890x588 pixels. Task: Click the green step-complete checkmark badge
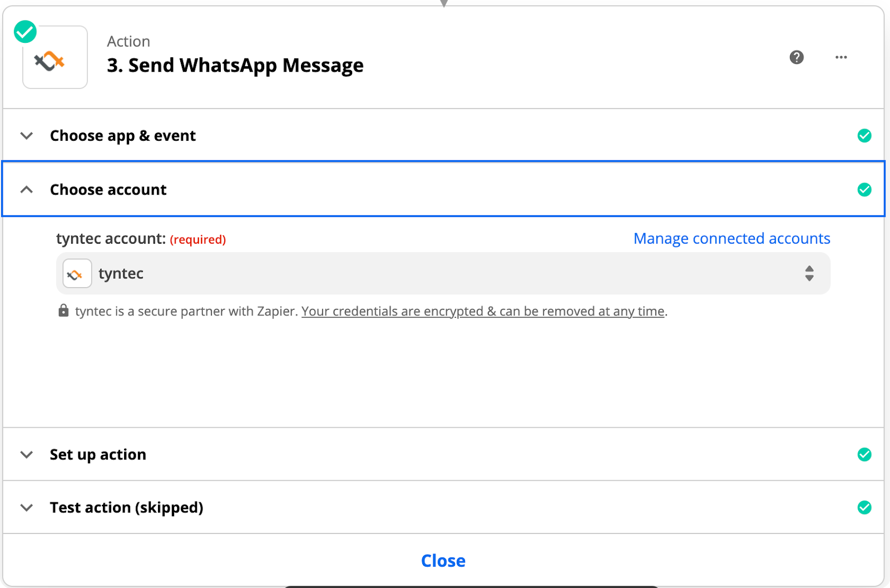pos(25,32)
